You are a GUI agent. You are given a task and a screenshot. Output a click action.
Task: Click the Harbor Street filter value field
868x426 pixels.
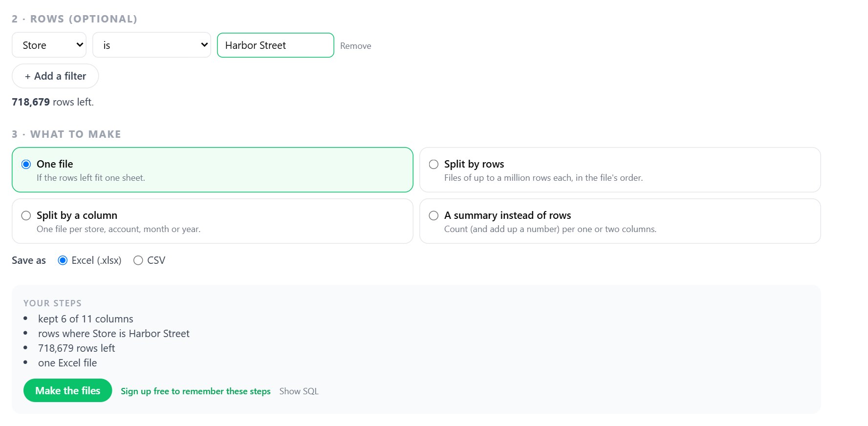pyautogui.click(x=276, y=45)
